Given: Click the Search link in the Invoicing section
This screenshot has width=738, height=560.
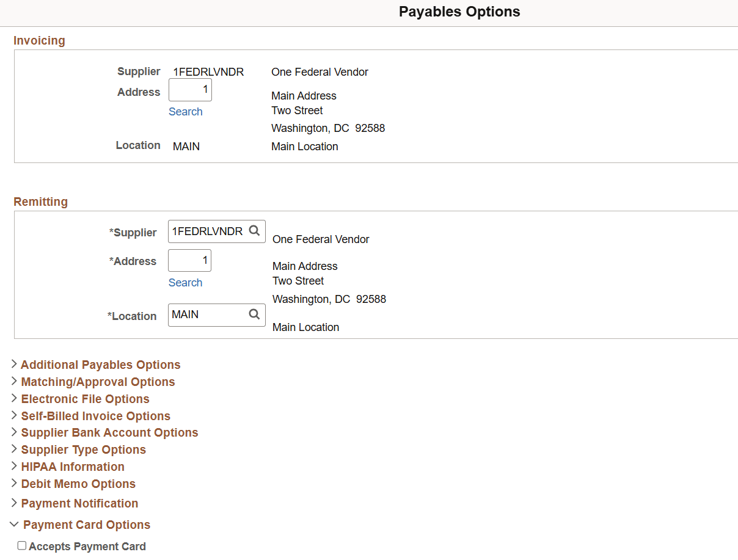Looking at the screenshot, I should 186,111.
